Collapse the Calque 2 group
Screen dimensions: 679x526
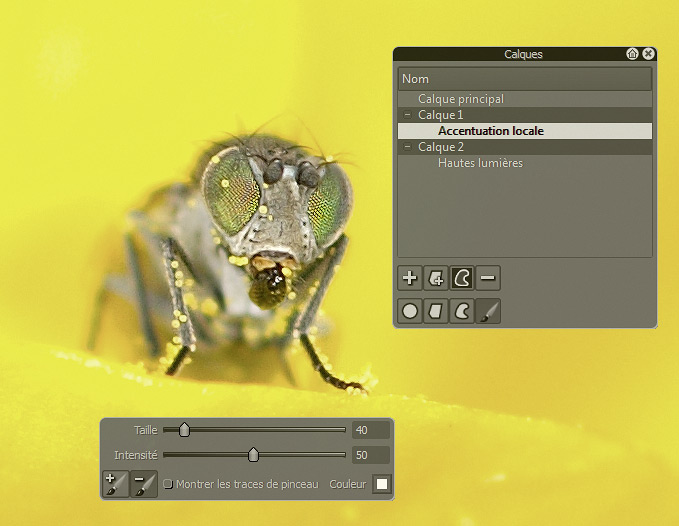pyautogui.click(x=407, y=147)
